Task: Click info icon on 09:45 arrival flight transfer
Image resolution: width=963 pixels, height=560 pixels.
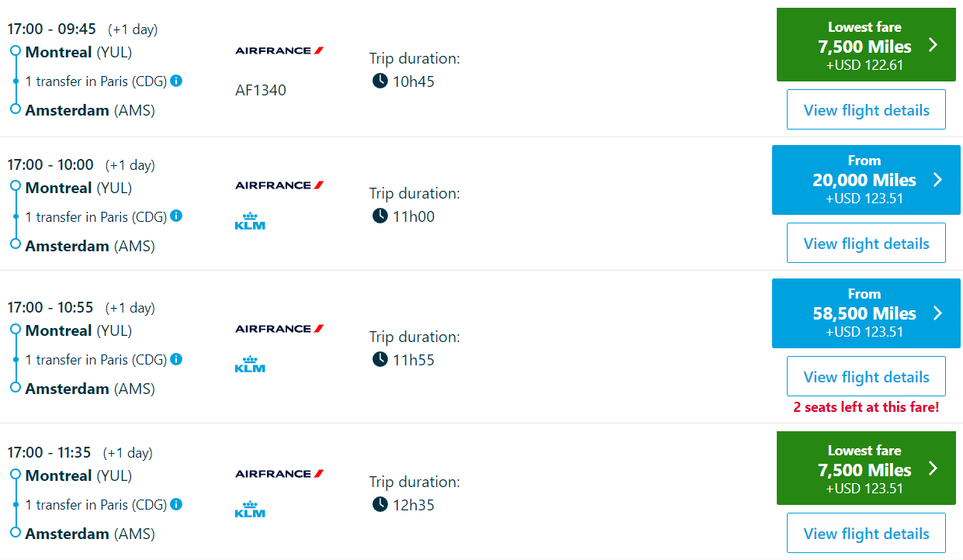Action: coord(176,81)
